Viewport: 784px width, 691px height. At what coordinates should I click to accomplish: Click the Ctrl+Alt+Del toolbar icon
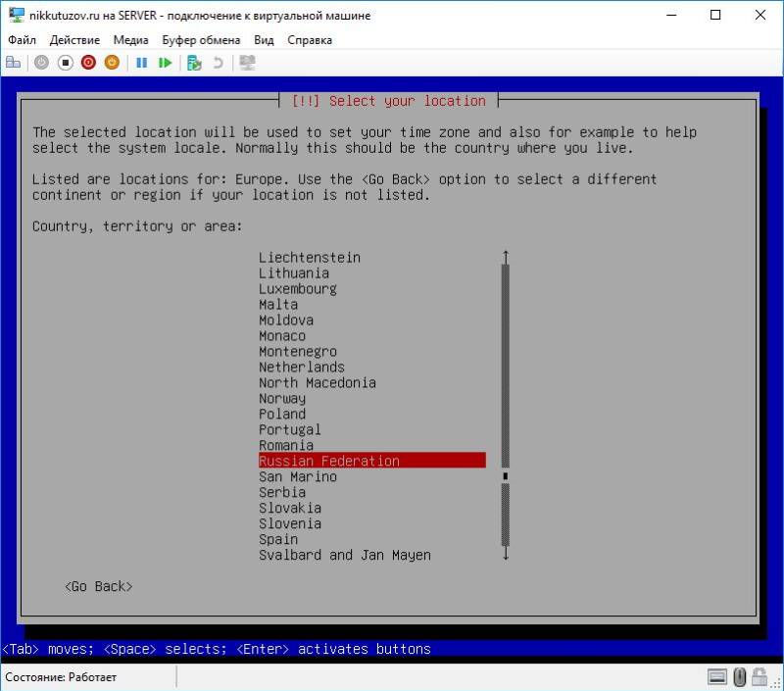click(13, 63)
